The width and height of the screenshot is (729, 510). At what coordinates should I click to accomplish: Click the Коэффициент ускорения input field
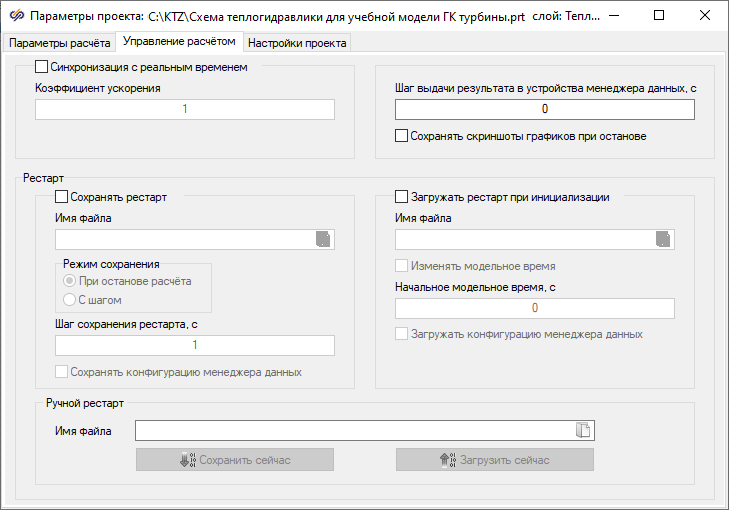coord(185,109)
